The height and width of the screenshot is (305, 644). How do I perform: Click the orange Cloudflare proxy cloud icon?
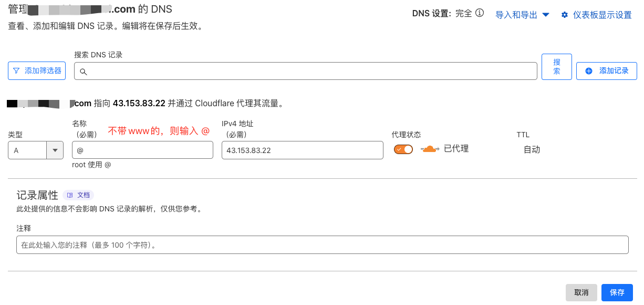pos(430,149)
